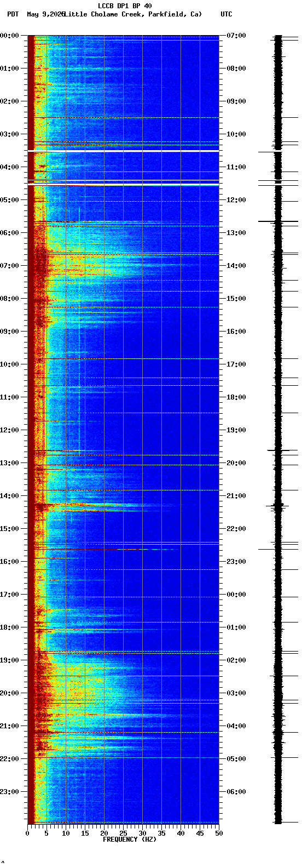Click the 'Little Cholame Creek, Parkfield, Ca)' location text
Viewport: 302px width, 868px height.
(133, 14)
